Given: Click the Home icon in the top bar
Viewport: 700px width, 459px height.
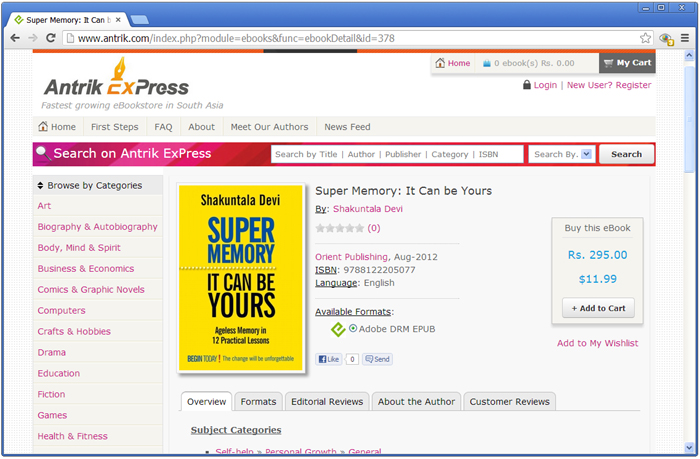Looking at the screenshot, I should tap(441, 63).
